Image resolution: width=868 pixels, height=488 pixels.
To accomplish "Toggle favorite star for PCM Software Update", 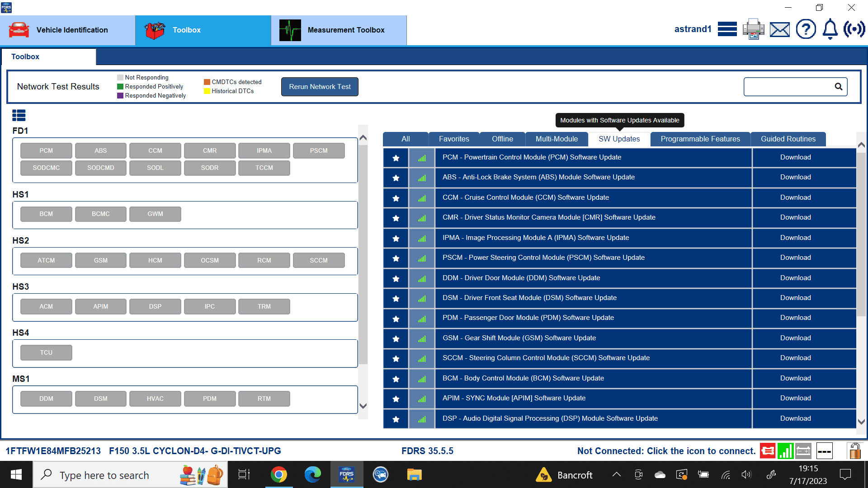I will pyautogui.click(x=396, y=158).
